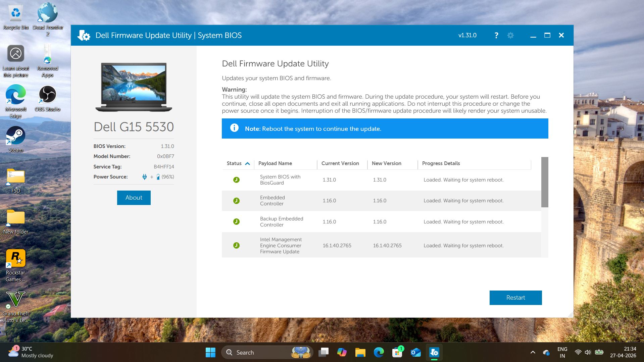Click the info icon in the blue note banner

234,128
